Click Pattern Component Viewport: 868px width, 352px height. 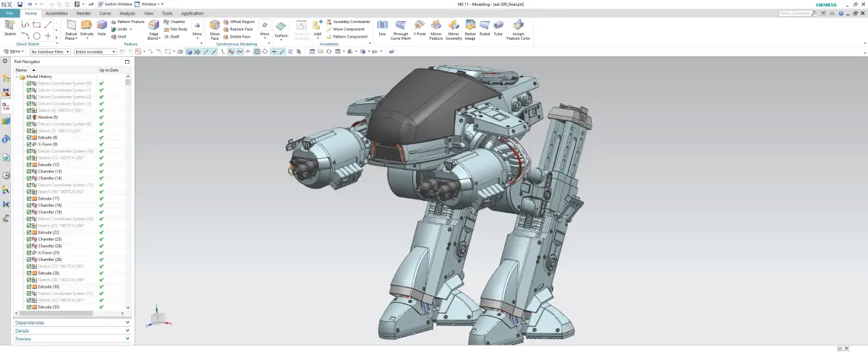[346, 36]
